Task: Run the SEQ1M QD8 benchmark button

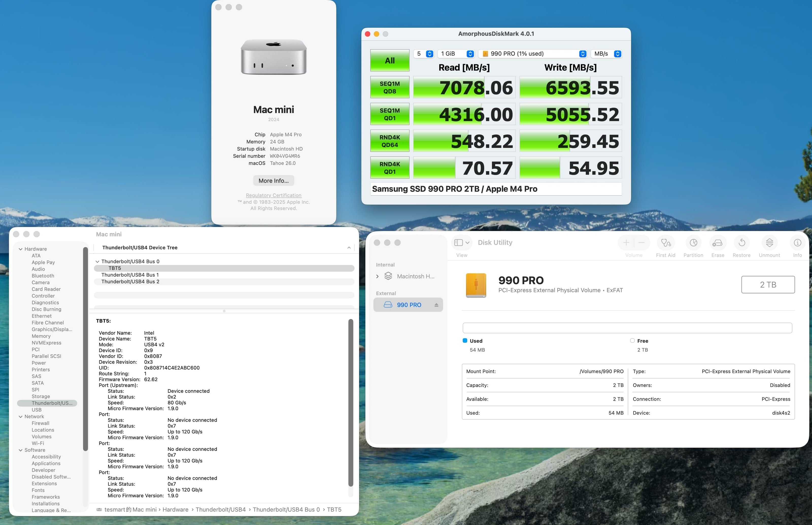Action: pyautogui.click(x=390, y=88)
